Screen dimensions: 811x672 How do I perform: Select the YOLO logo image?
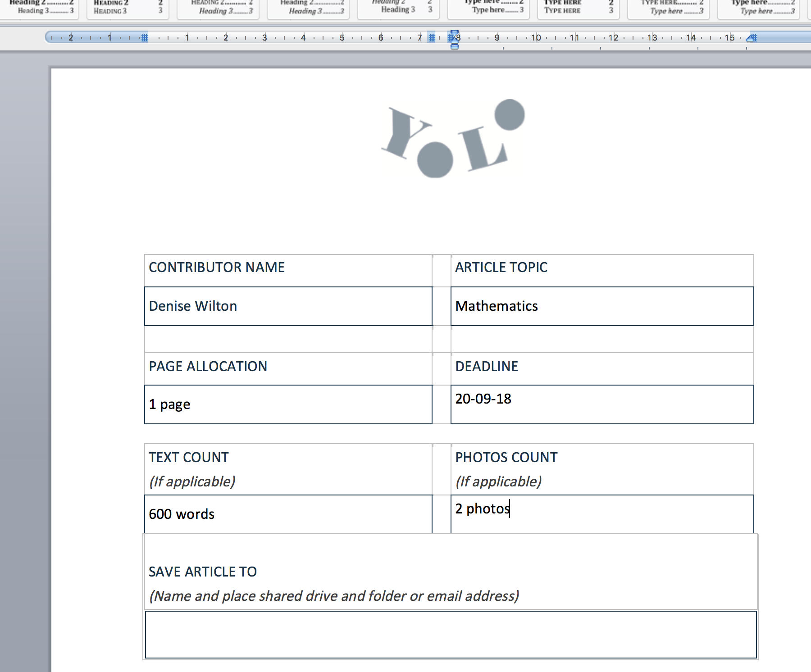(453, 138)
